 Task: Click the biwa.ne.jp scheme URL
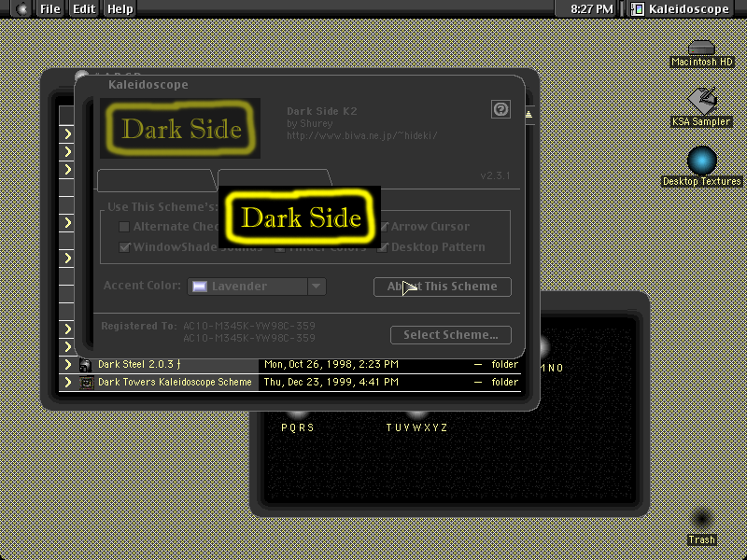tap(362, 135)
